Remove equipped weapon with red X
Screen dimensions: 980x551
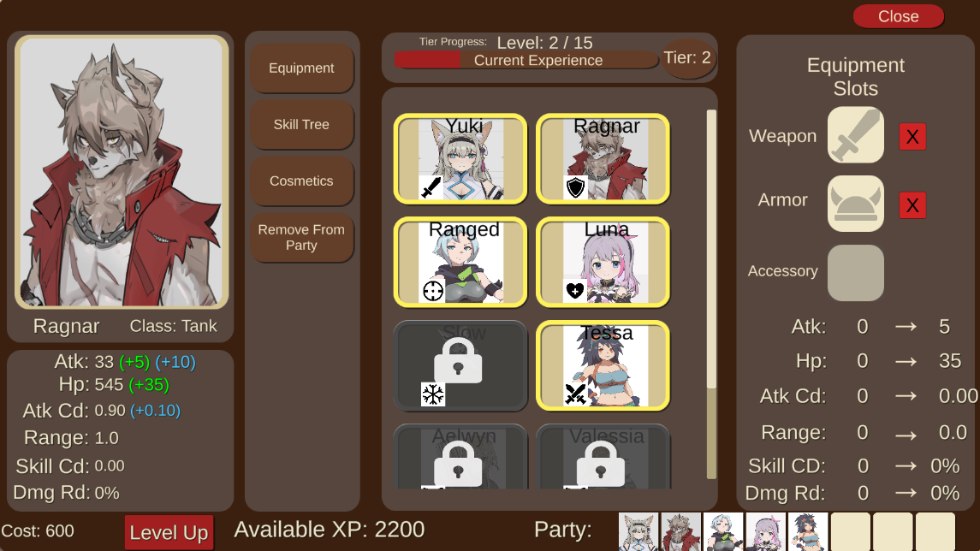point(912,137)
